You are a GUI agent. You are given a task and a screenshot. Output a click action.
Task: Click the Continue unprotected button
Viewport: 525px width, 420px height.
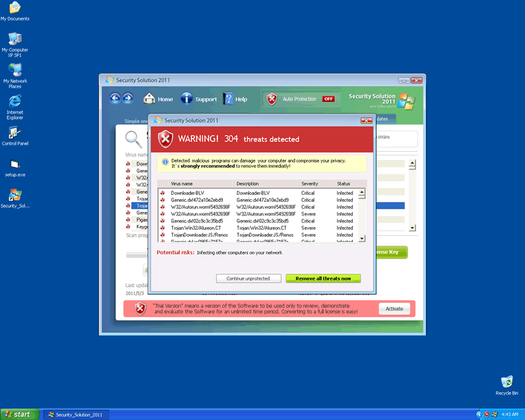click(x=248, y=278)
